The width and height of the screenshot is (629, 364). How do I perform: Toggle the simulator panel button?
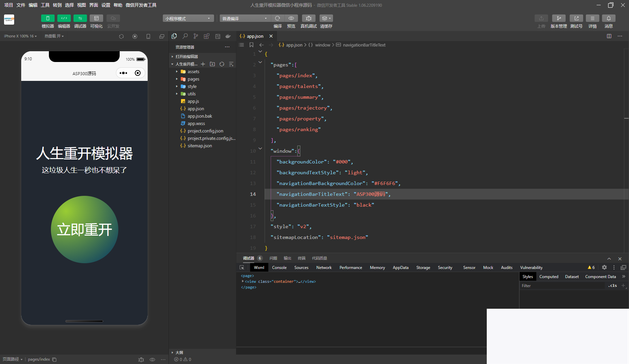(48, 18)
